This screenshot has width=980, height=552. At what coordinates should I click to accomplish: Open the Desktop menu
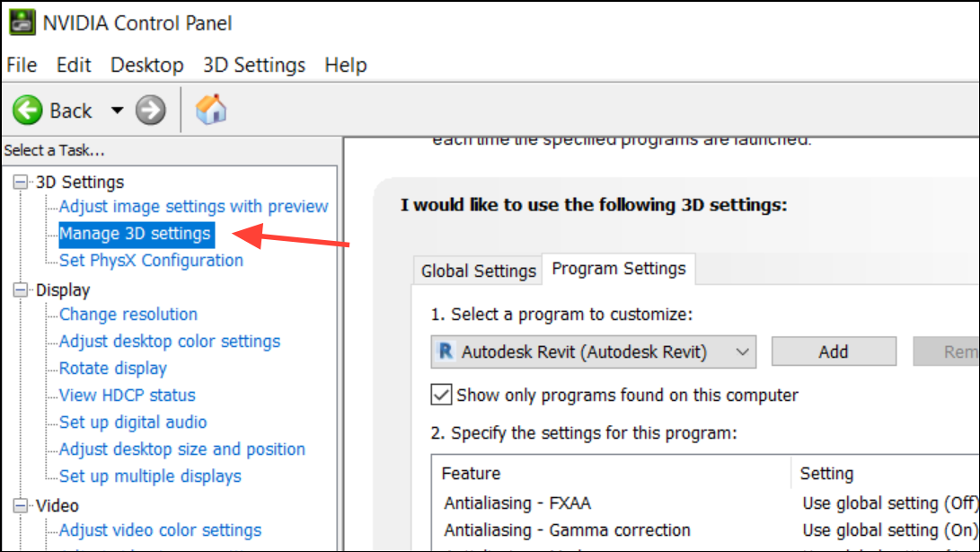[146, 65]
